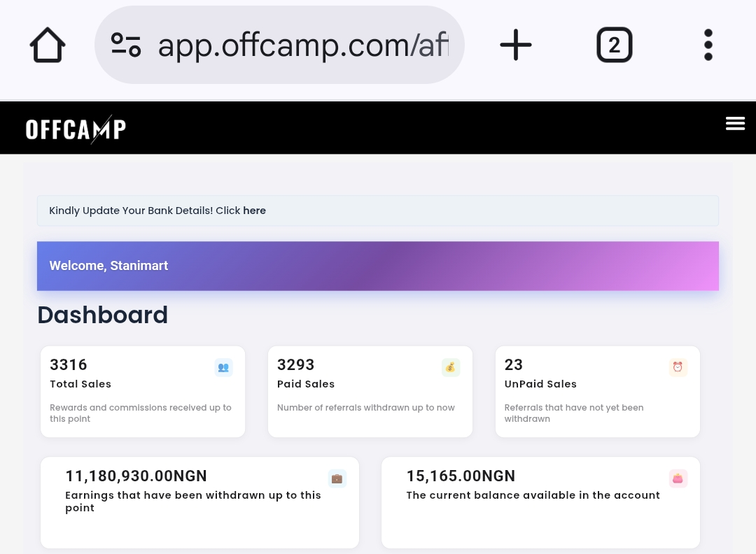Image resolution: width=756 pixels, height=554 pixels.
Task: Click the 15,165.00NGN balance card
Action: pos(540,502)
